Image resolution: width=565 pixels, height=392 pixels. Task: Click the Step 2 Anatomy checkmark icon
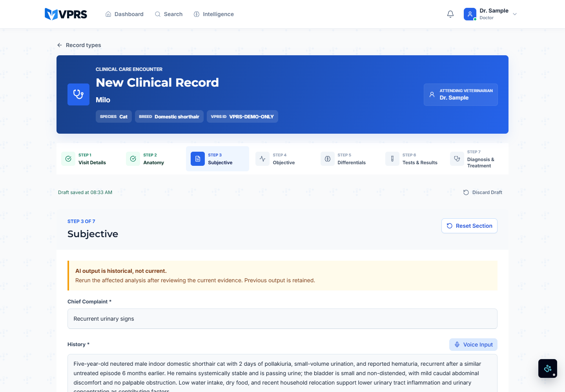coord(133,159)
